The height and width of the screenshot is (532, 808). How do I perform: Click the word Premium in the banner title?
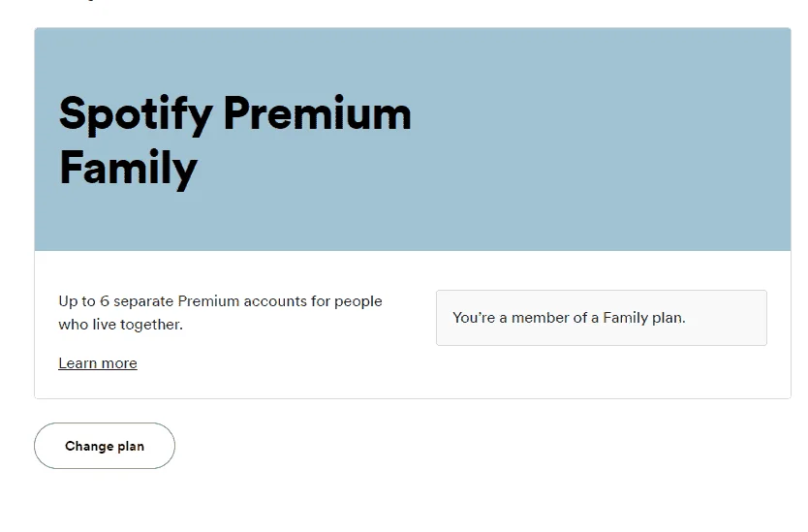pos(318,113)
